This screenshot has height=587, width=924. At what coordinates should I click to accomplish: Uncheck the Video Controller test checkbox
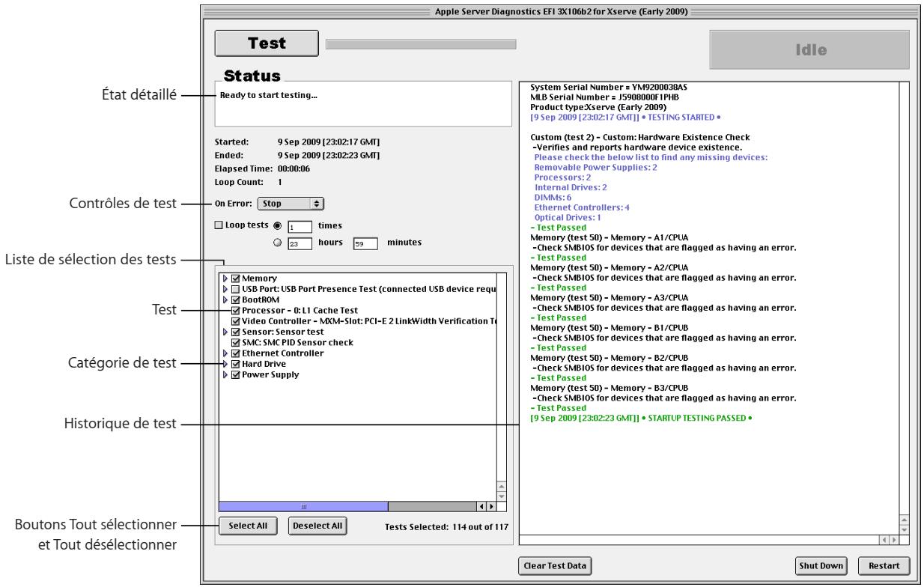point(237,320)
